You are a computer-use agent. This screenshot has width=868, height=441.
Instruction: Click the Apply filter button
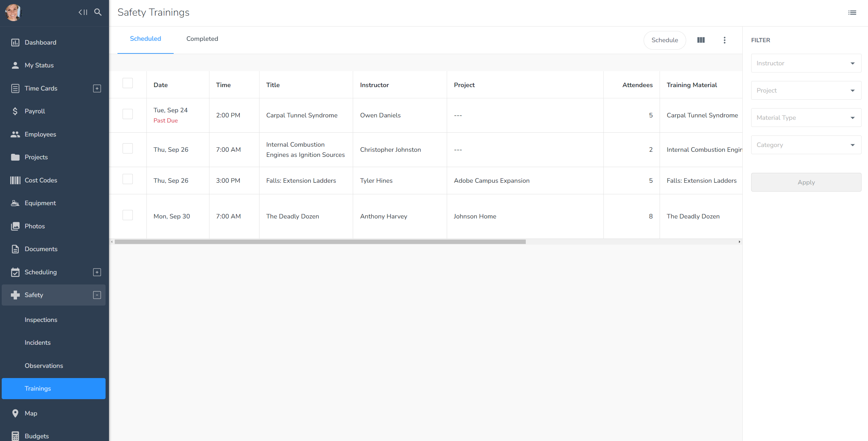[806, 182]
